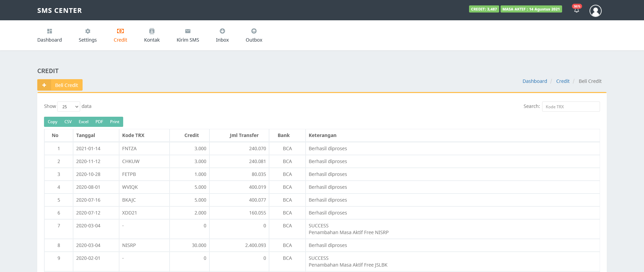Click credit value 30.000 cell
Viewport: 644px width, 272px height.
tap(190, 245)
